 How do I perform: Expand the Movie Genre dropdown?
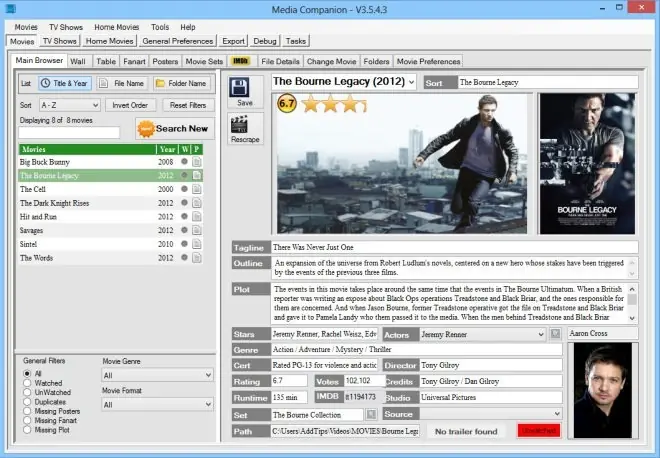(158, 375)
